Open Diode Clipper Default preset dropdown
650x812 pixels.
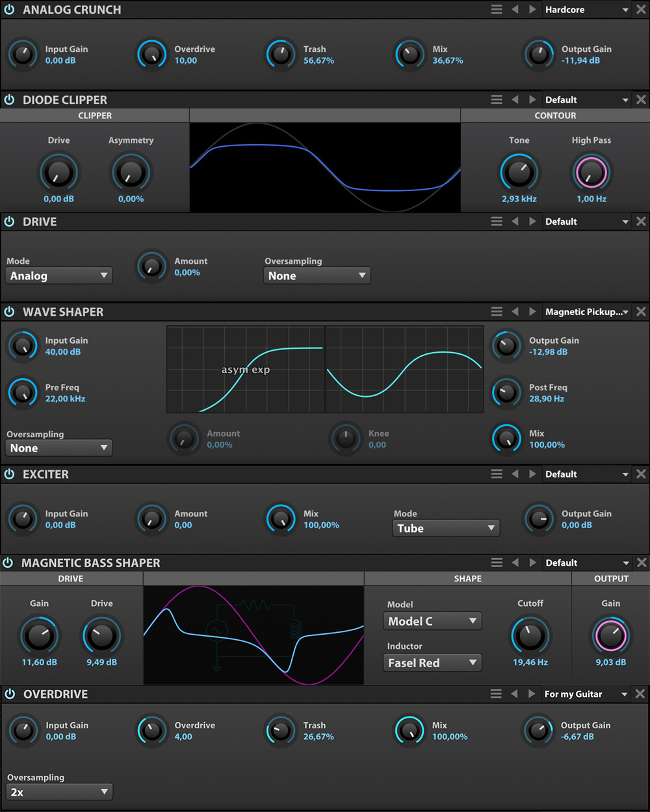[x=587, y=100]
